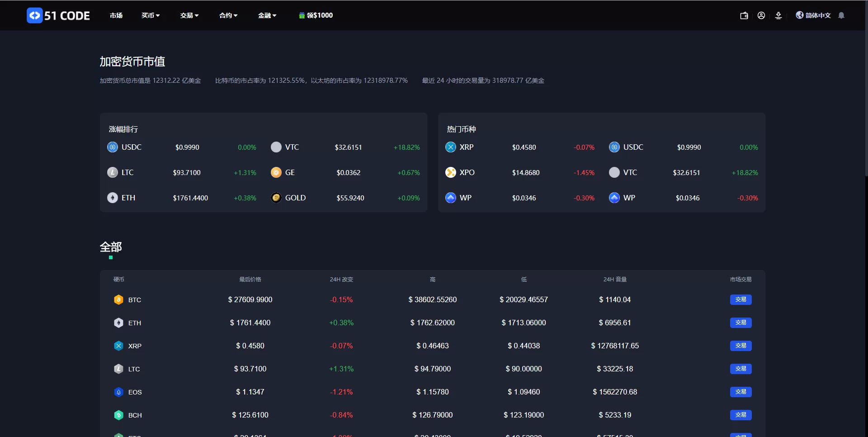868x437 pixels.
Task: Expand the 买币 dropdown menu
Action: tap(150, 15)
